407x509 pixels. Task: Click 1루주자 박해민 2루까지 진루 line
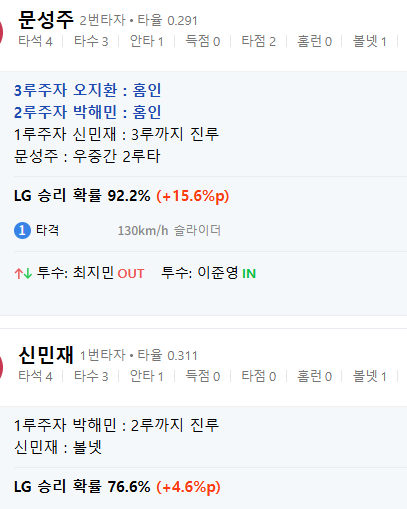(116, 425)
